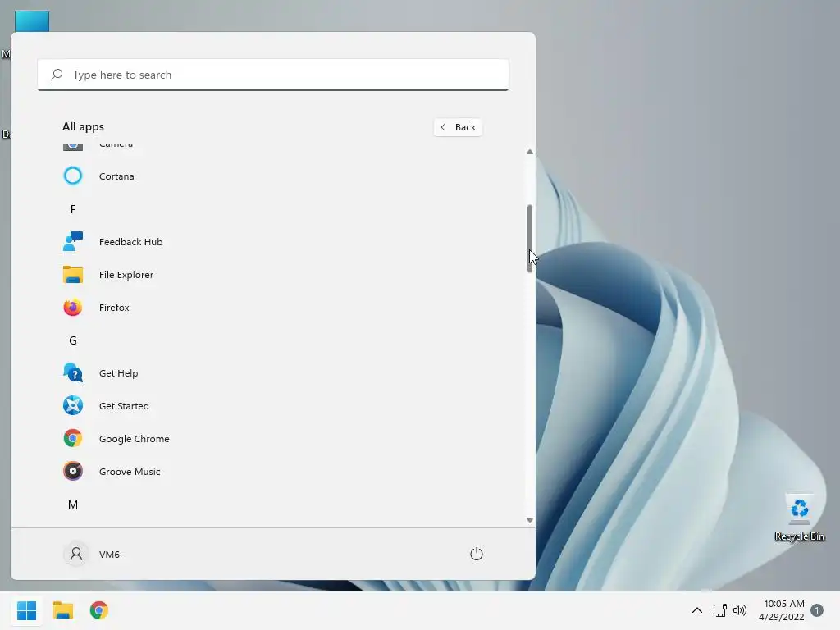Click the F letter section header
This screenshot has width=840, height=630.
73,209
